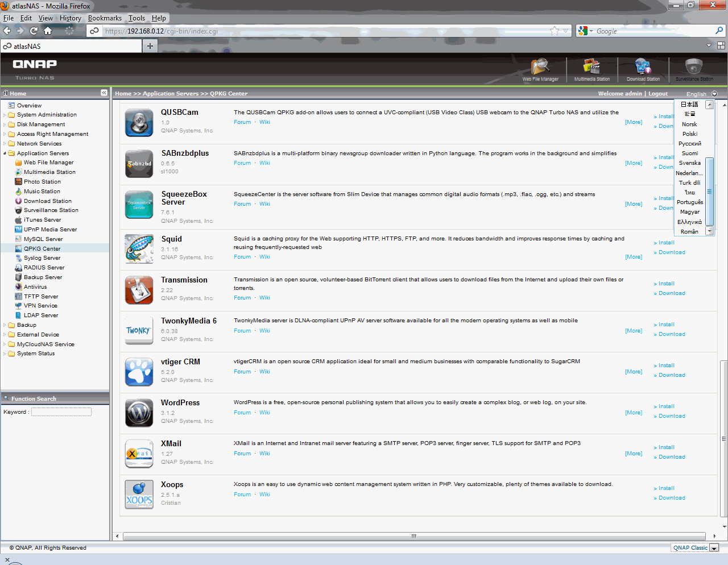Click the Squid proxy package icon
The height and width of the screenshot is (565, 728).
pyautogui.click(x=139, y=249)
